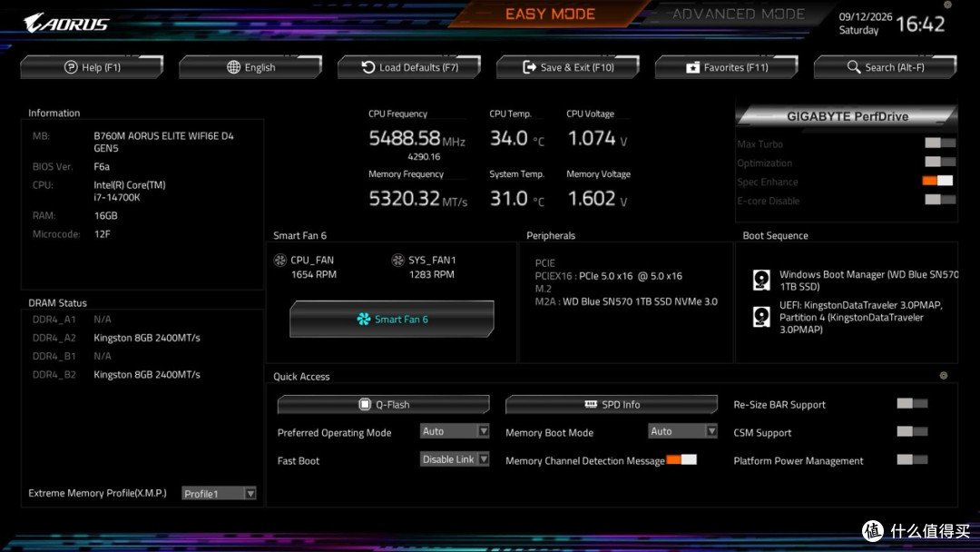Enable Re-Size BAR Support
Screen dimensions: 980x552
[x=912, y=404]
